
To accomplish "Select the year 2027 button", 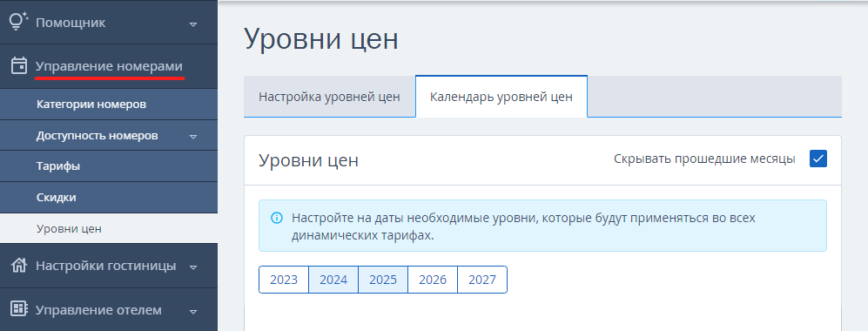I will tap(482, 280).
